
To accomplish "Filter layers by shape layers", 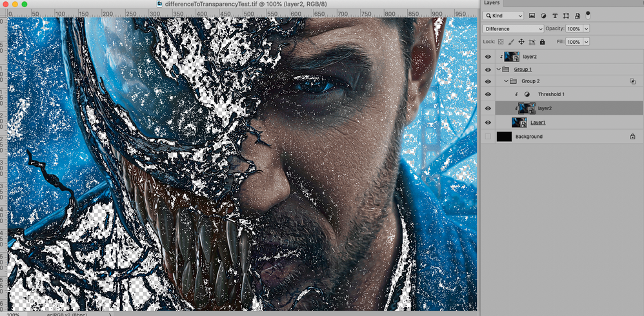I will click(x=566, y=16).
